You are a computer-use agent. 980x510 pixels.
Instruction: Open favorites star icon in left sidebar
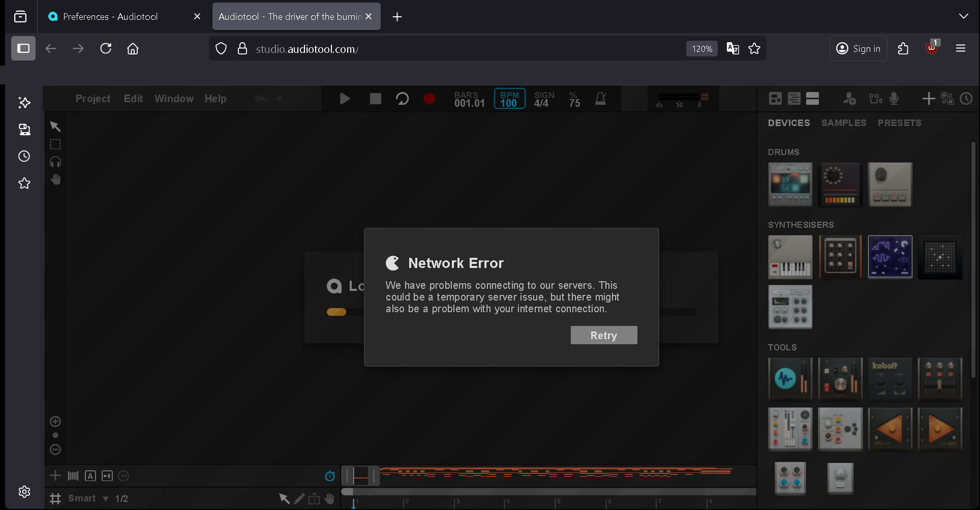tap(24, 183)
